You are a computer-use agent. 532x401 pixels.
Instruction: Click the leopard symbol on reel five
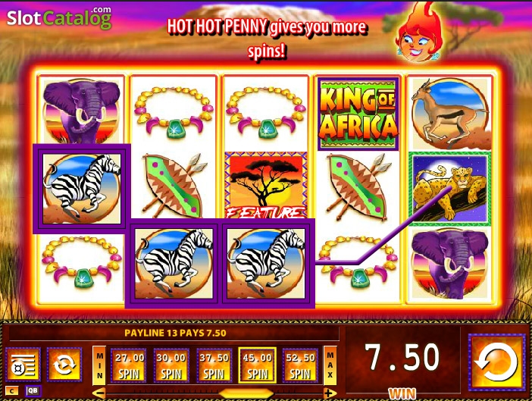point(450,188)
